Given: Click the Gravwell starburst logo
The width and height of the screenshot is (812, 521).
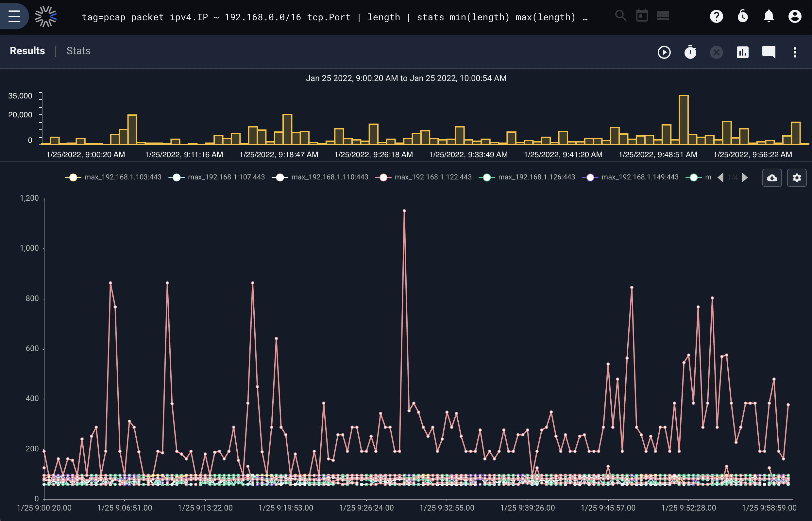Looking at the screenshot, I should (x=46, y=16).
